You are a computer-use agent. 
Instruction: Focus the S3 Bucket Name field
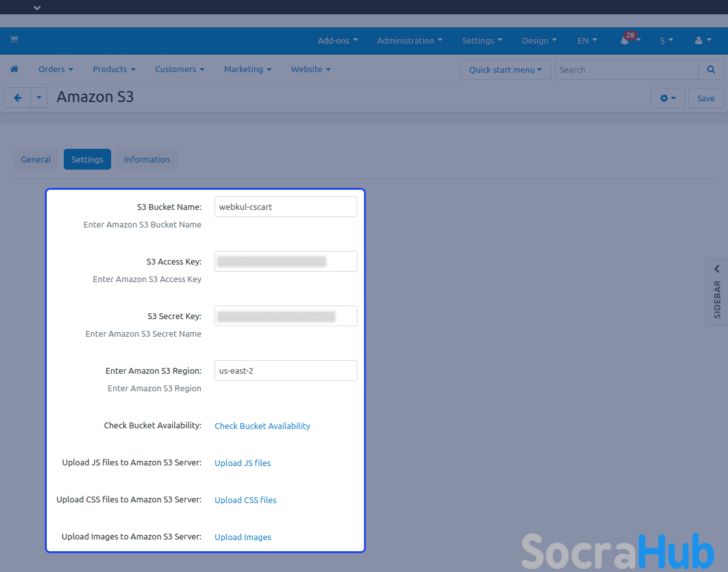point(285,207)
